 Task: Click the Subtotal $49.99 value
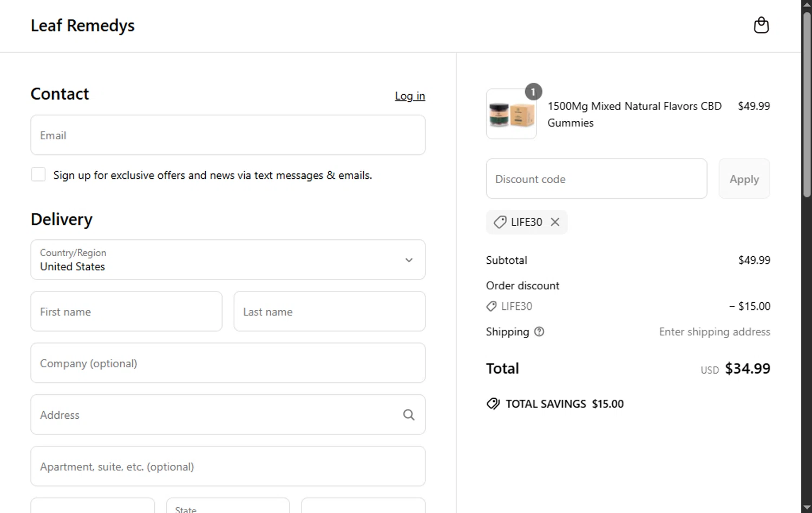[754, 260]
